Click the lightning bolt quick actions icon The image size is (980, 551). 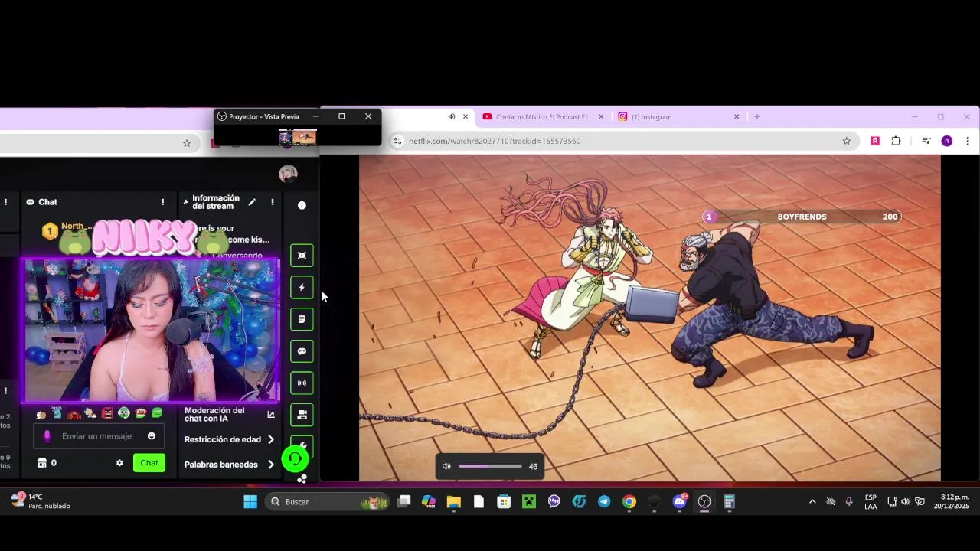click(x=302, y=288)
